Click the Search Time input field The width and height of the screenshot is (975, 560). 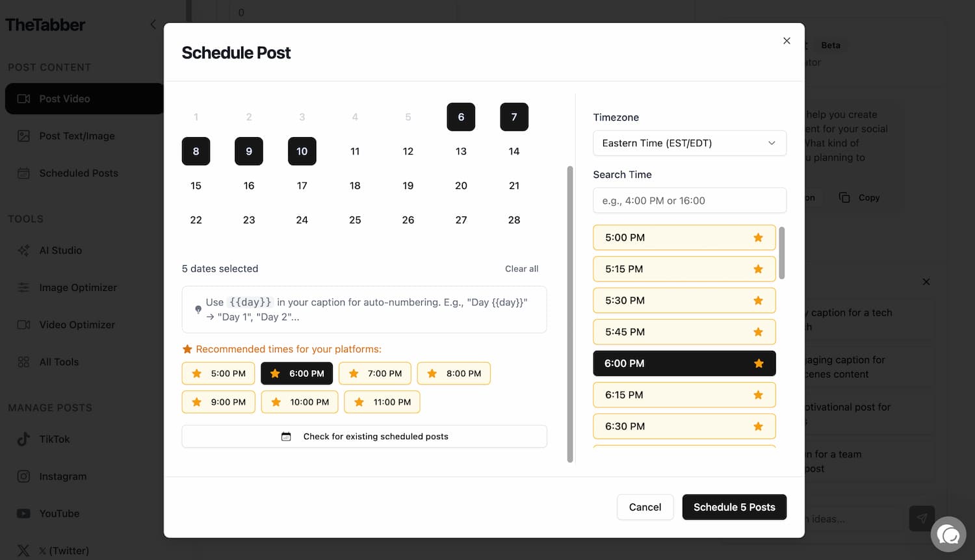689,200
